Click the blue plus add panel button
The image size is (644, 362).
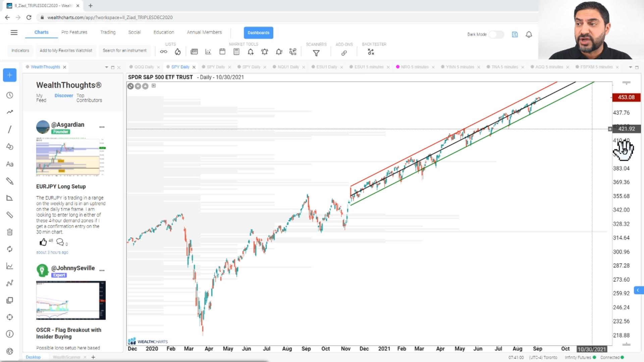pyautogui.click(x=10, y=75)
